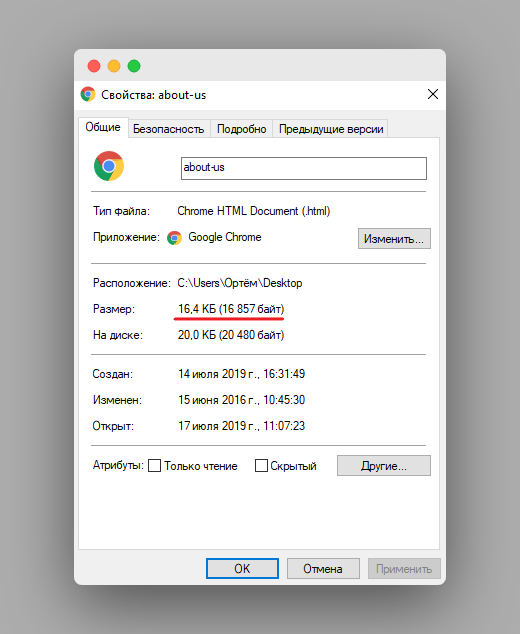Switch to the Безопасность tab
520x634 pixels.
(169, 129)
